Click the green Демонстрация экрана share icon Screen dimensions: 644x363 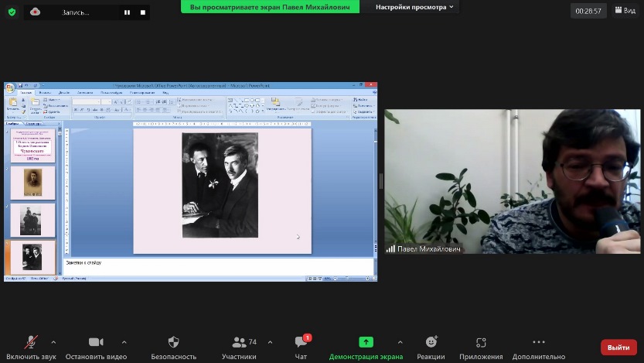pos(366,343)
